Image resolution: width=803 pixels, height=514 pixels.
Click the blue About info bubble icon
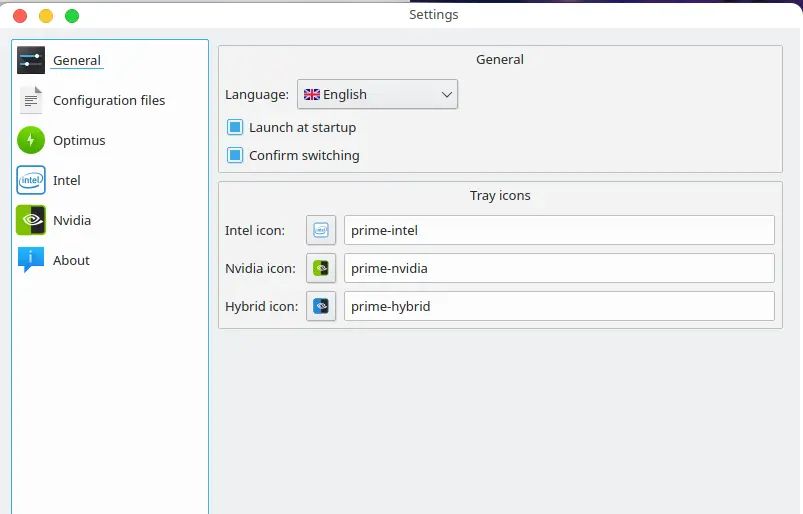[31, 260]
